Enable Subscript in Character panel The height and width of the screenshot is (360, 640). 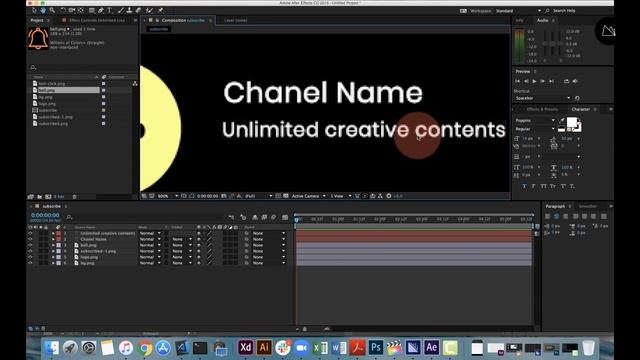pyautogui.click(x=572, y=186)
